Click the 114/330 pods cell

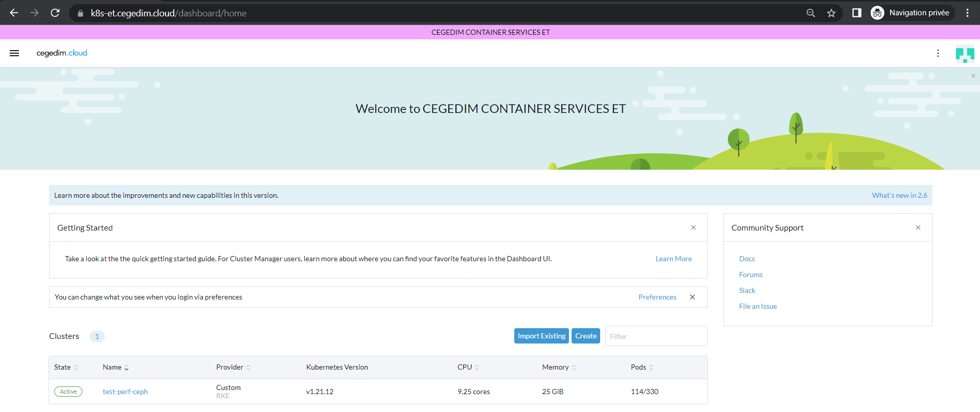point(644,392)
